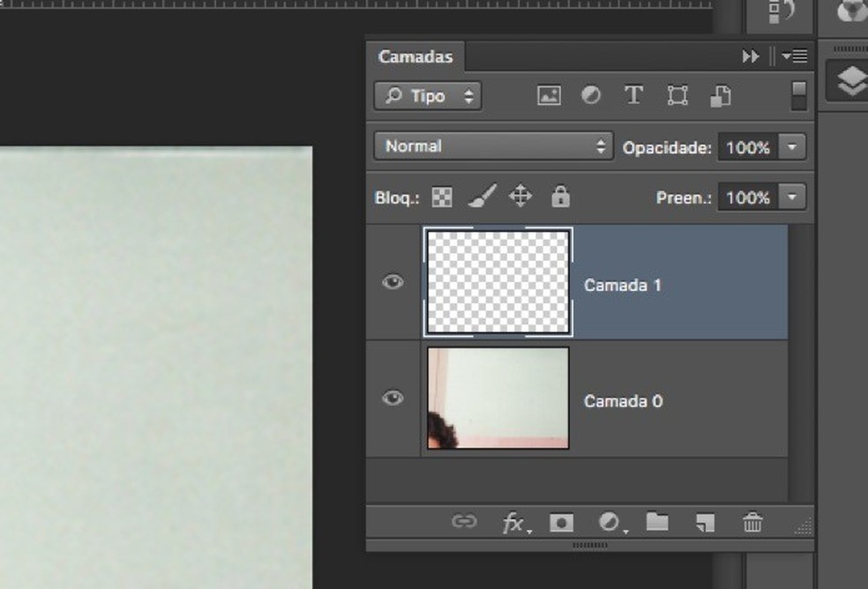Lock image pixels brush icon
The height and width of the screenshot is (589, 868).
pyautogui.click(x=482, y=197)
